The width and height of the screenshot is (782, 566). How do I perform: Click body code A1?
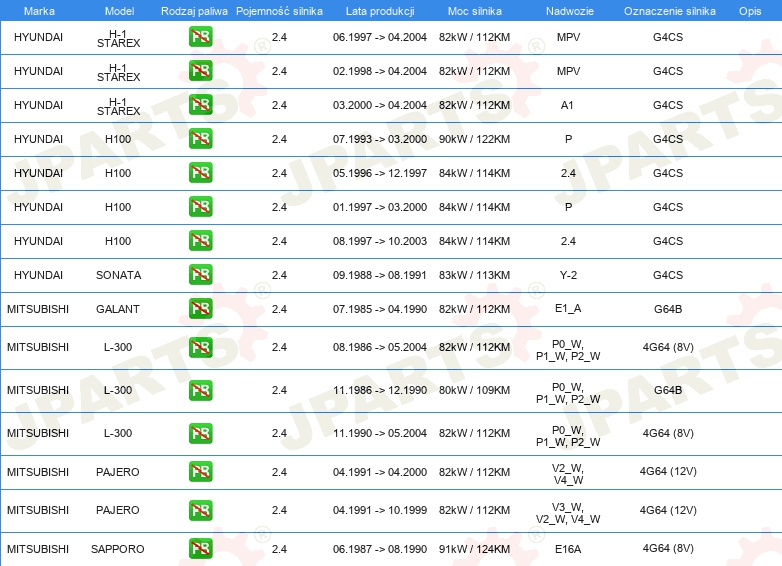[567, 105]
